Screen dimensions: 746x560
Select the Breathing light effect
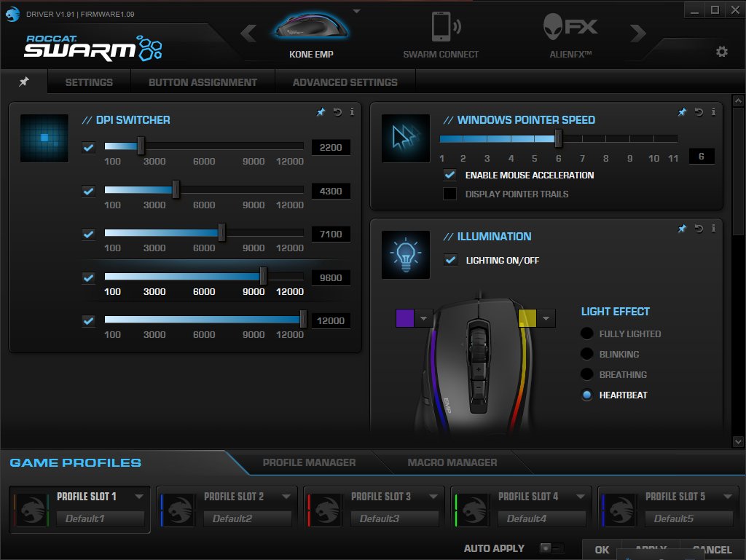pyautogui.click(x=586, y=374)
